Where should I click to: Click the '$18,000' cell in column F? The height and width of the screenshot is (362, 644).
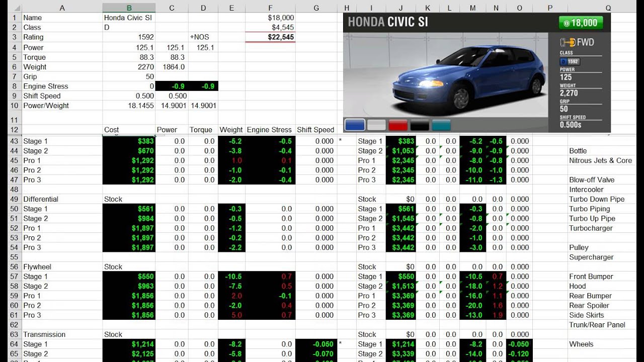270,18
